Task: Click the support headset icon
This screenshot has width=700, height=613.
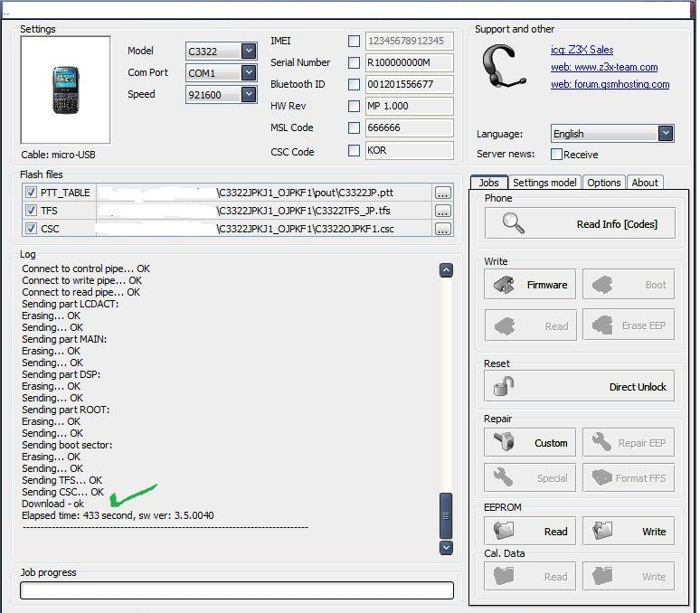Action: point(504,66)
